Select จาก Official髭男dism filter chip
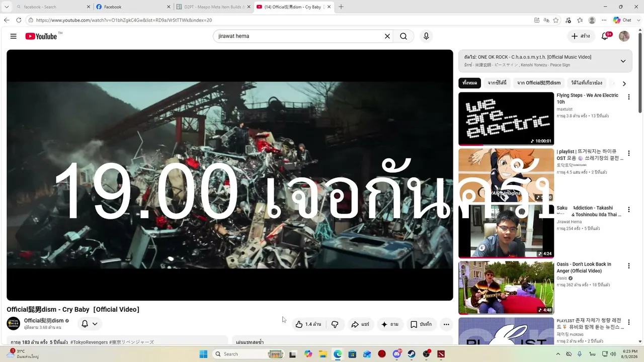 tap(538, 83)
